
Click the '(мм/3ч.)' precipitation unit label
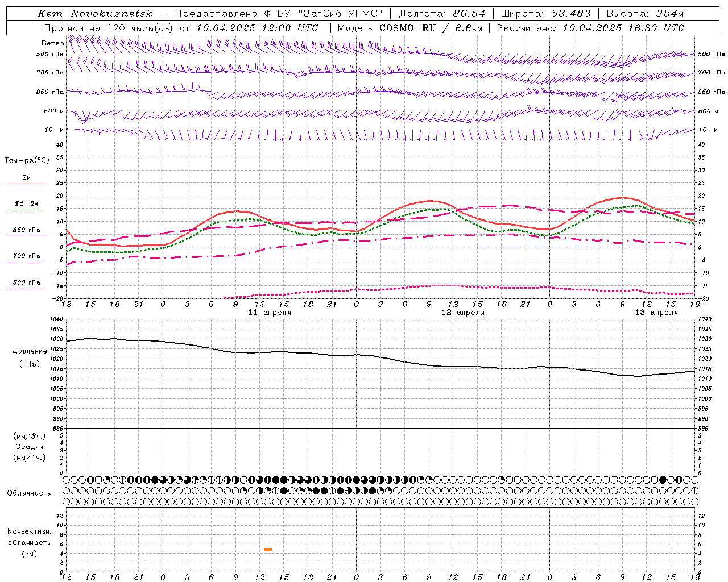coord(30,436)
